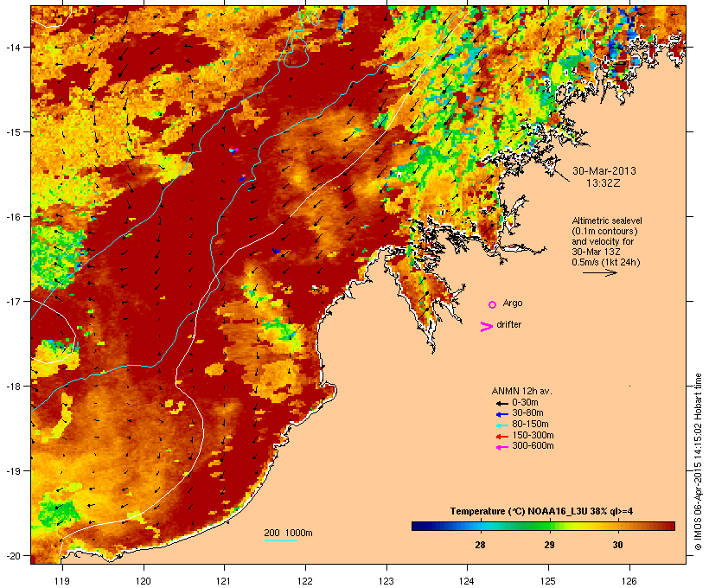Click the magenta drifter arrowhead symbol

[x=486, y=327]
